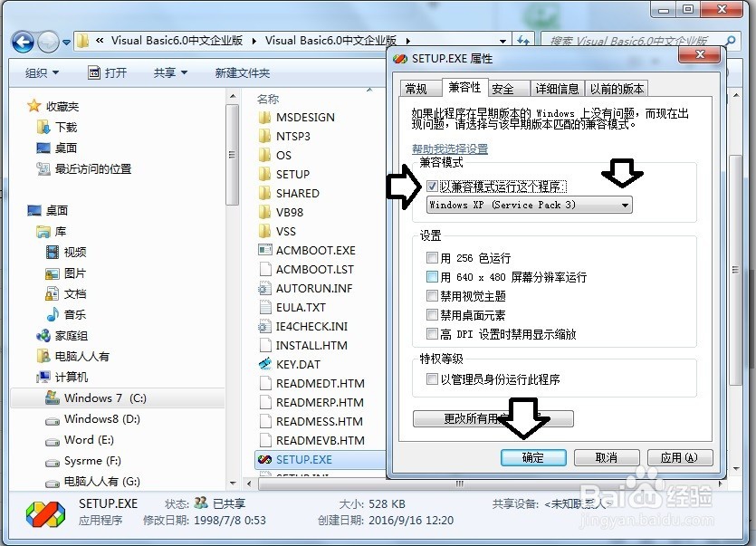756x546 pixels.
Task: Check 禁用桌面元素 option
Action: tap(432, 315)
